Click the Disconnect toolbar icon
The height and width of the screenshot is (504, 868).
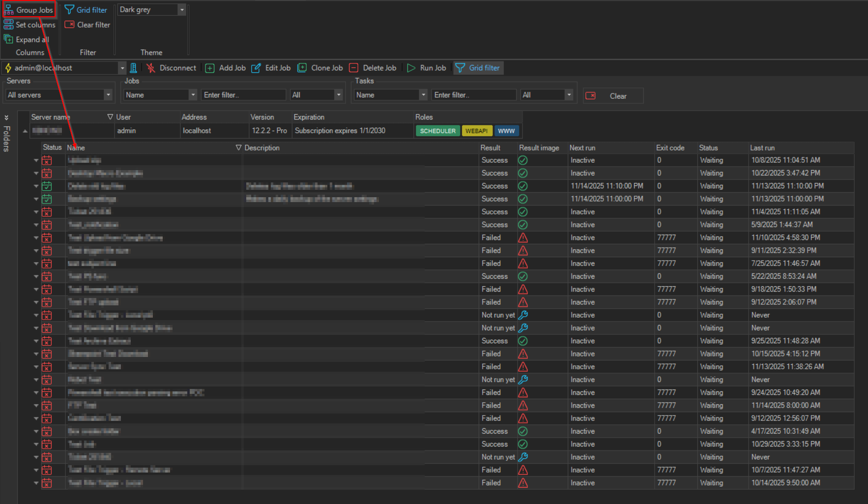tap(151, 68)
